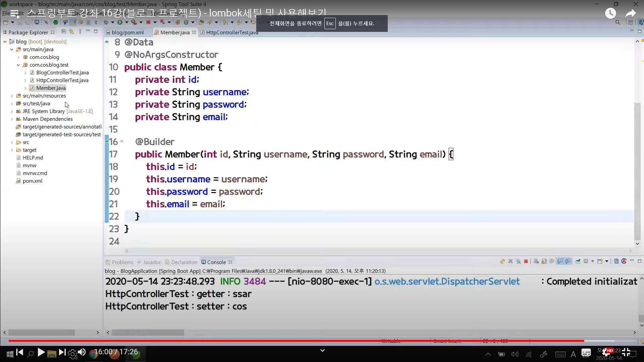Collapse the com.cos.blog.test package node
The image size is (644, 362).
pyautogui.click(x=18, y=65)
